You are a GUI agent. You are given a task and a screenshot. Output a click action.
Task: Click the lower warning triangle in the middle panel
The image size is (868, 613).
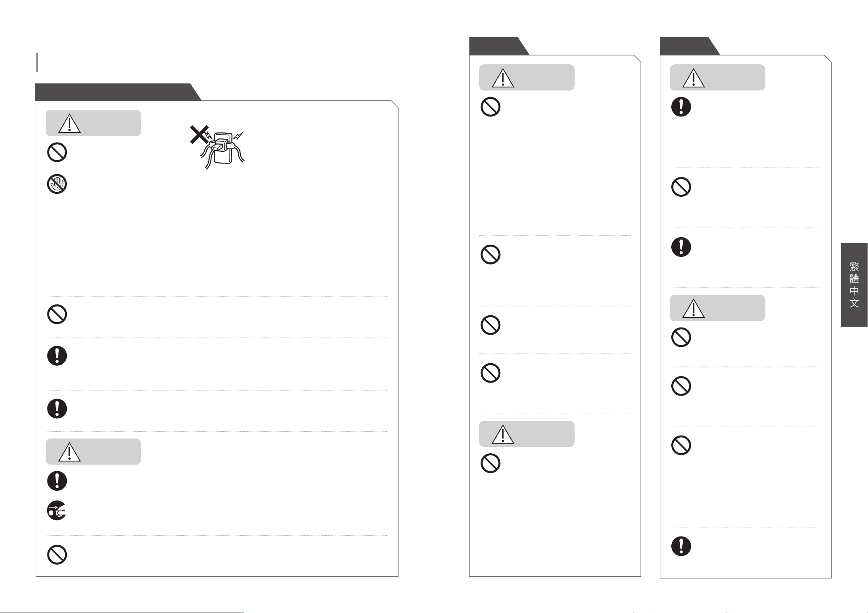click(503, 434)
